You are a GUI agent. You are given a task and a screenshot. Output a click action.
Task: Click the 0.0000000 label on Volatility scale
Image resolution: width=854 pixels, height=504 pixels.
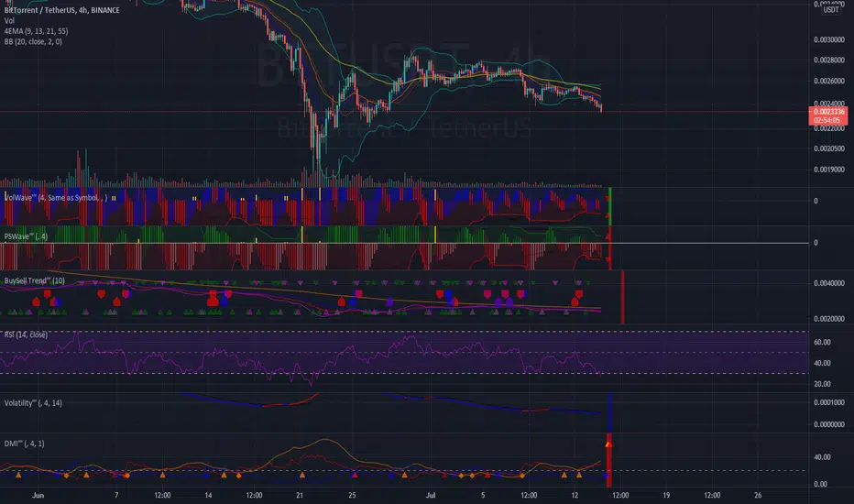coord(829,424)
